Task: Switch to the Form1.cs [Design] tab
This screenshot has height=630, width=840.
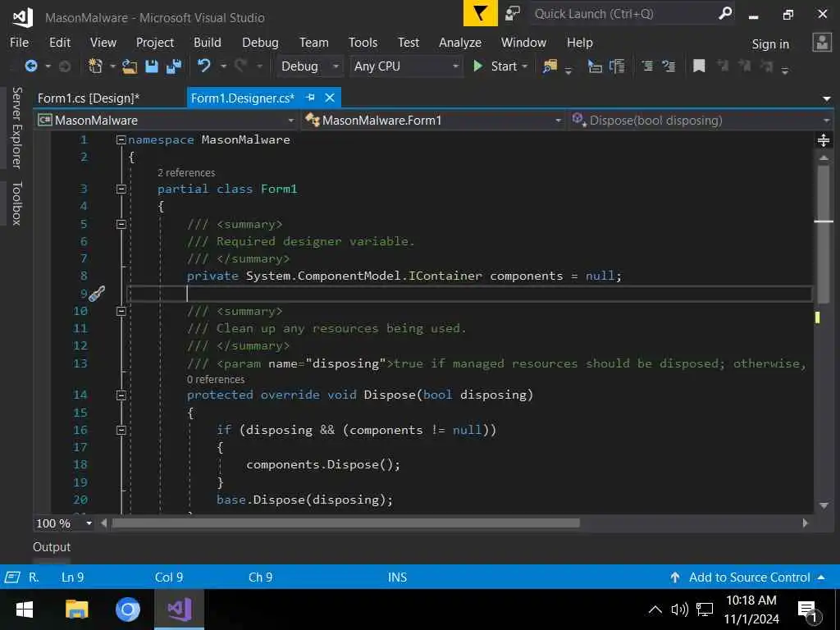Action: tap(89, 98)
